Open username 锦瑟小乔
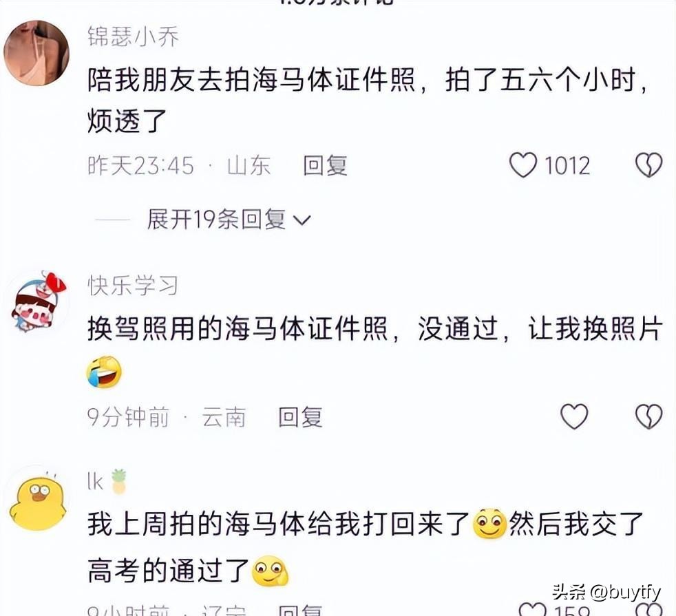Screen dimensions: 676x616 (134, 36)
